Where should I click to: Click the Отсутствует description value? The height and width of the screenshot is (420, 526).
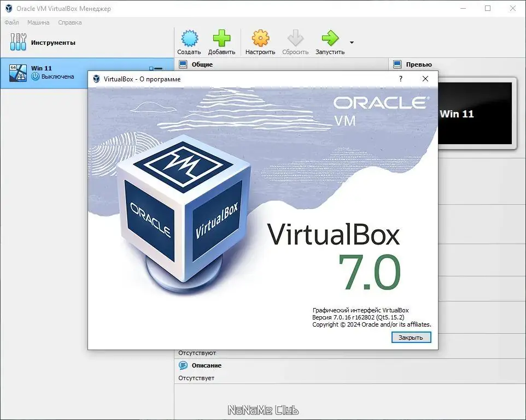point(196,378)
